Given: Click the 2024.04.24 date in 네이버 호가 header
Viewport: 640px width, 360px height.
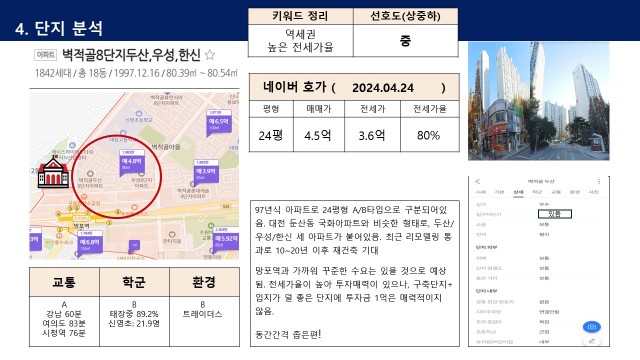Looking at the screenshot, I should point(383,88).
